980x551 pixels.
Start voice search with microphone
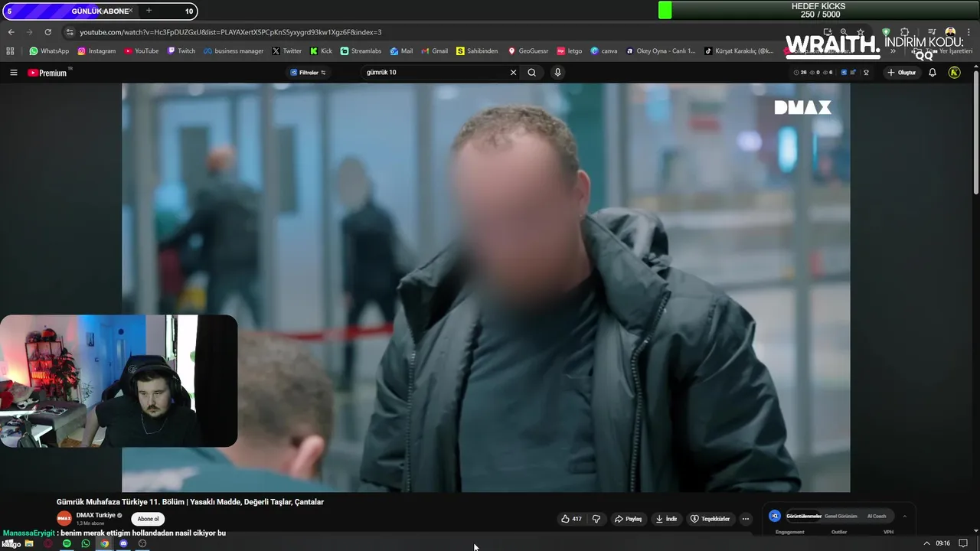557,73
